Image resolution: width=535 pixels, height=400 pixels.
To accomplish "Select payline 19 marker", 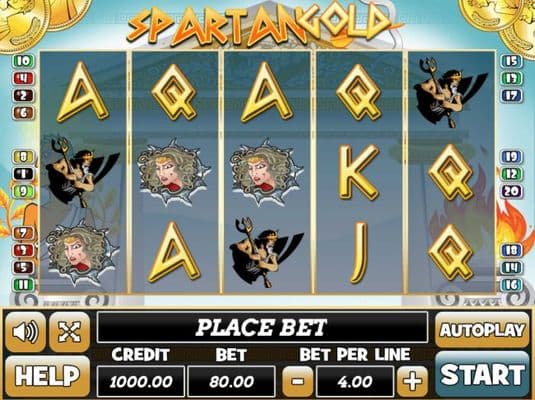I will pos(511,157).
